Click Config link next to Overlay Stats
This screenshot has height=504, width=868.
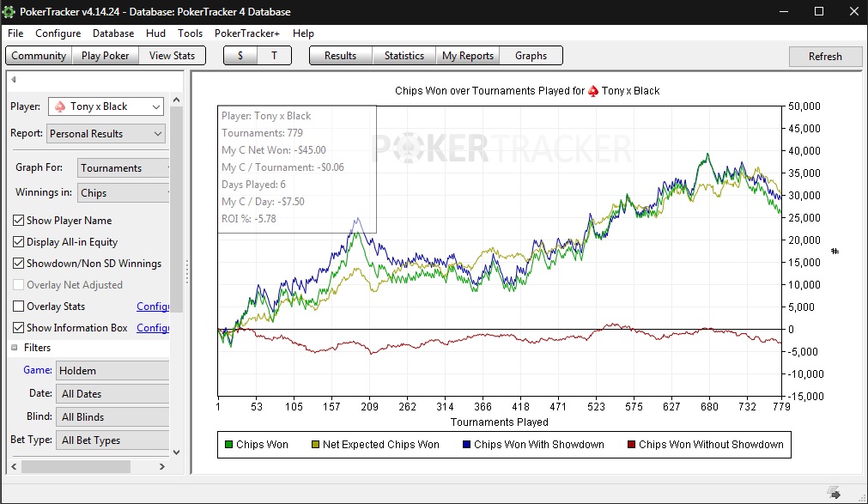[153, 307]
